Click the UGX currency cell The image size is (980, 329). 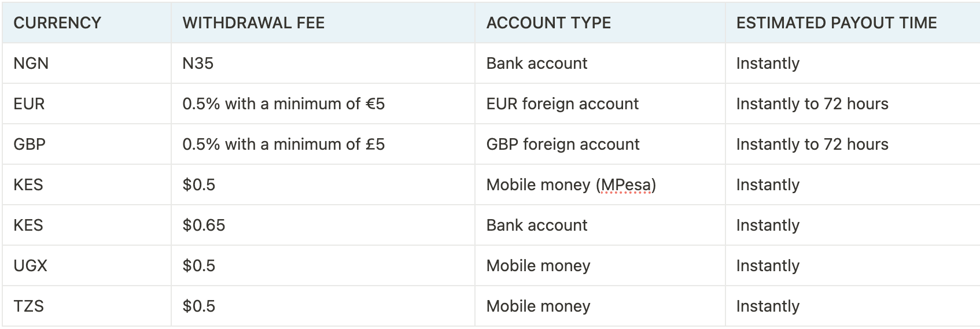pos(87,265)
